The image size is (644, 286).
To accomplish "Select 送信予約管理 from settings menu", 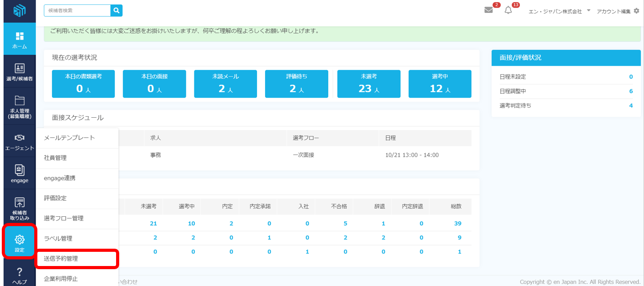I will pos(76,258).
